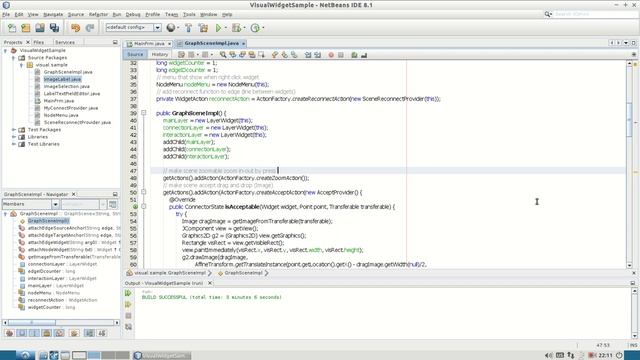The height and width of the screenshot is (360, 640).
Task: Toggle Sort by Name button in Navigator
Action: (x=89, y=333)
